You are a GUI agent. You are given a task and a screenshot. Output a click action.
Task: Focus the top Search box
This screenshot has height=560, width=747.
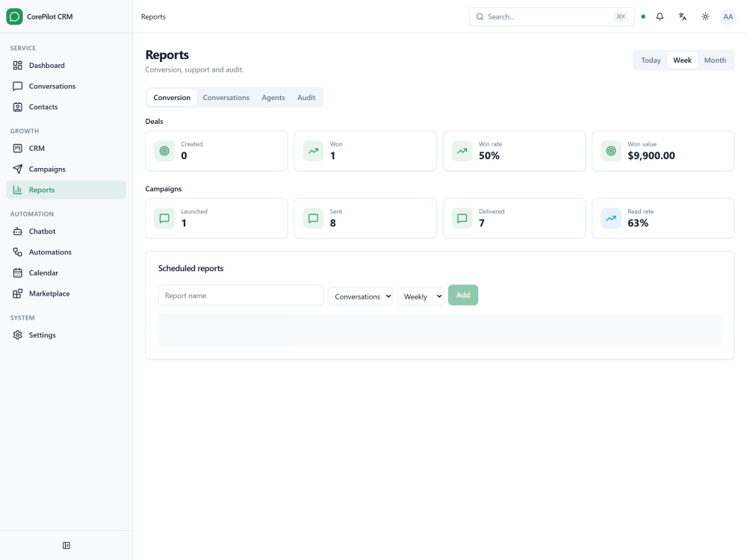[552, 16]
